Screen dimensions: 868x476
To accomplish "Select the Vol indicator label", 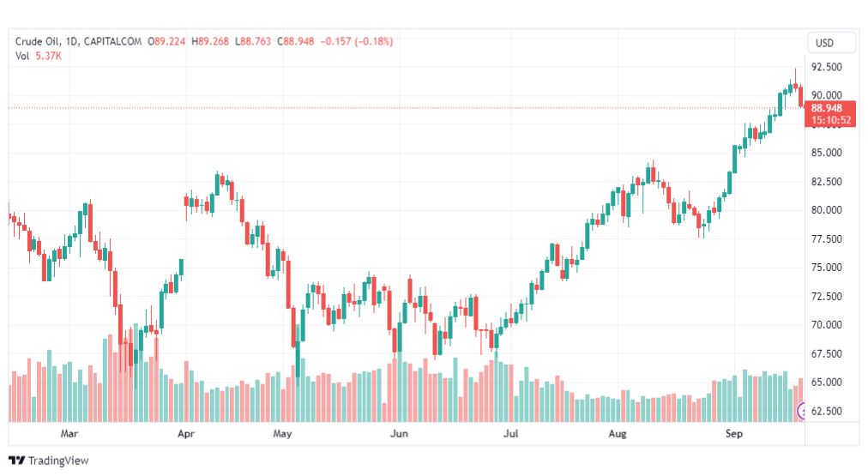I will (x=21, y=56).
